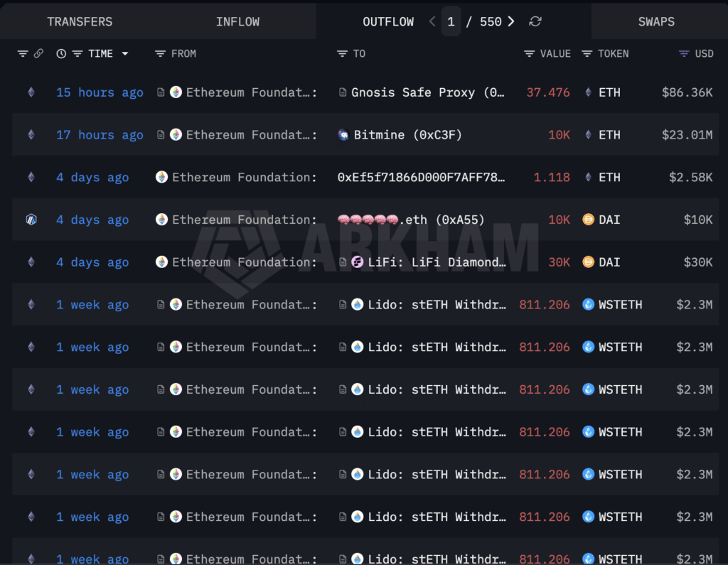The height and width of the screenshot is (565, 728).
Task: Click the page number field showing 1
Action: pos(451,21)
